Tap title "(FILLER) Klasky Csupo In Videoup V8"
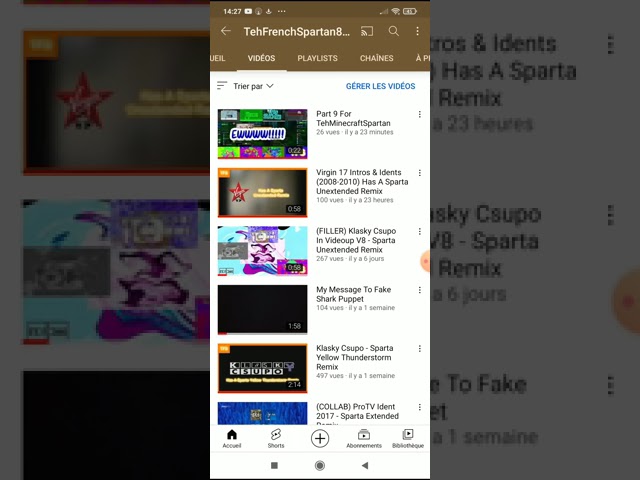The width and height of the screenshot is (640, 480). point(356,240)
